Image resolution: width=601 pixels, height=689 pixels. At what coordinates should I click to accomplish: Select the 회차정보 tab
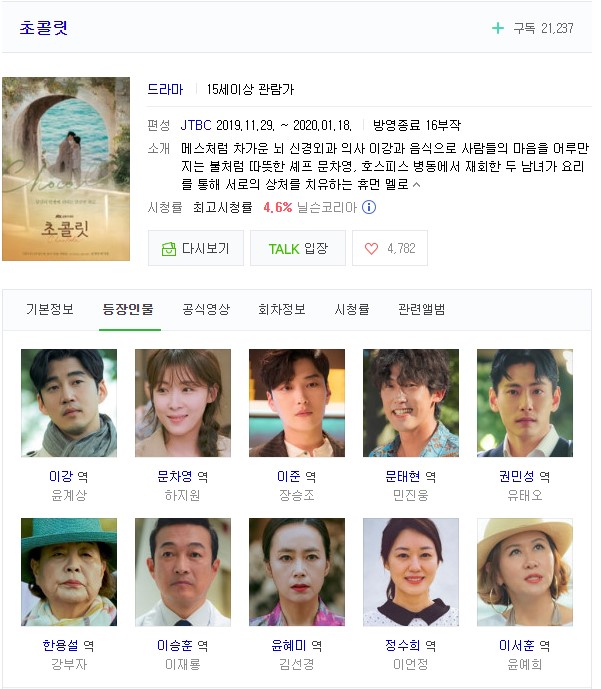pyautogui.click(x=282, y=309)
